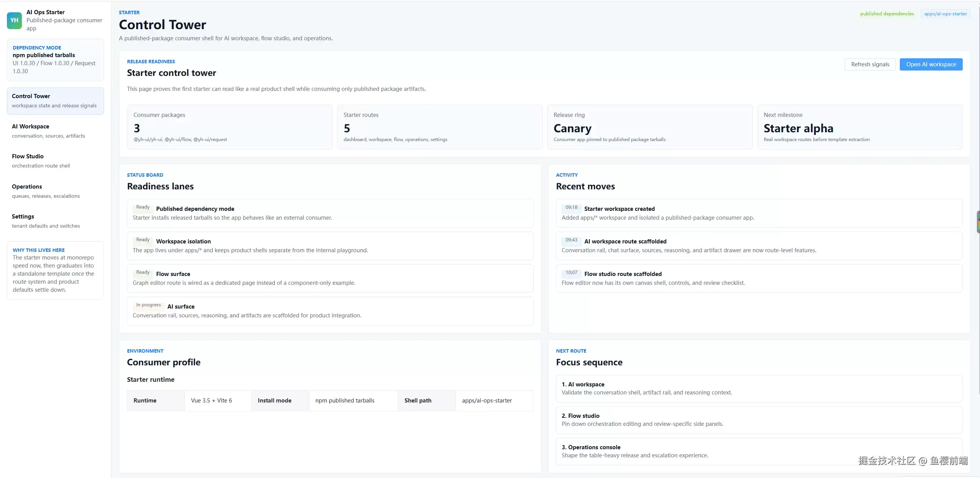The height and width of the screenshot is (478, 980).
Task: Click the Flow surface lane title
Action: (x=173, y=274)
